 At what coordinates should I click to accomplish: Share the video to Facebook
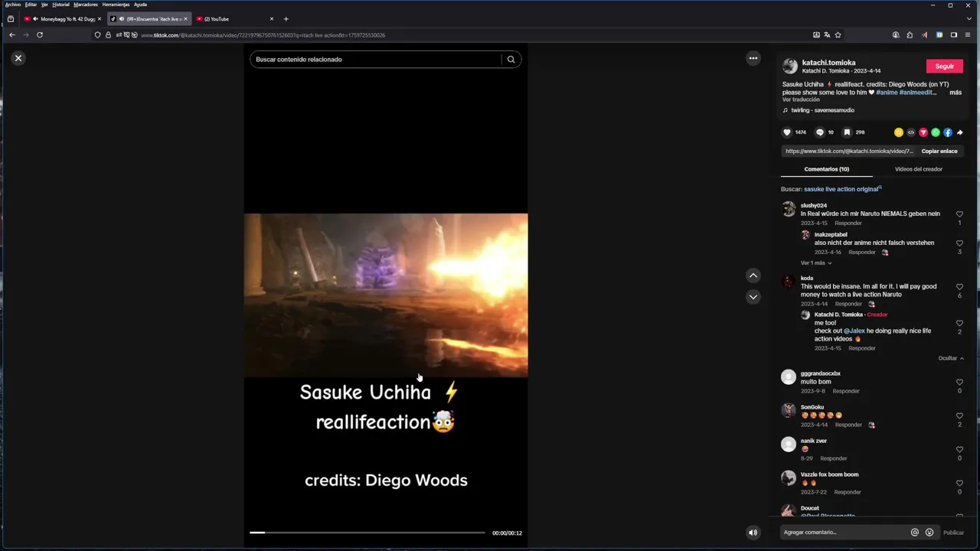948,132
